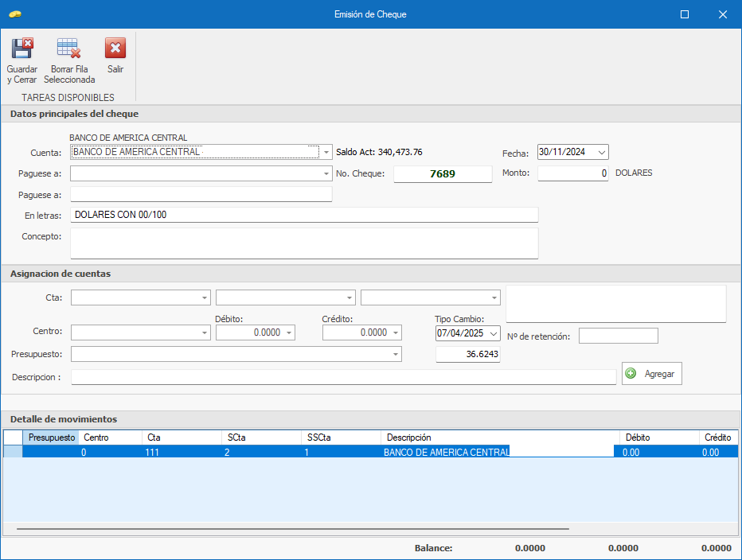Click the Borrar Fila Seleccionada icon
The height and width of the screenshot is (560, 742).
pyautogui.click(x=68, y=49)
